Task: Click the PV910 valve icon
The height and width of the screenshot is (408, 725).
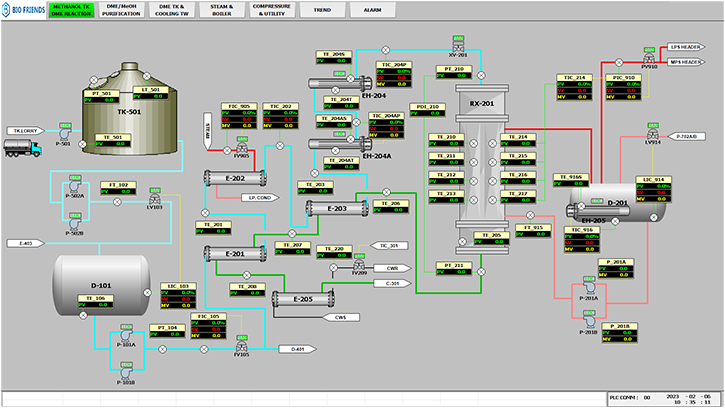Action: click(x=649, y=58)
